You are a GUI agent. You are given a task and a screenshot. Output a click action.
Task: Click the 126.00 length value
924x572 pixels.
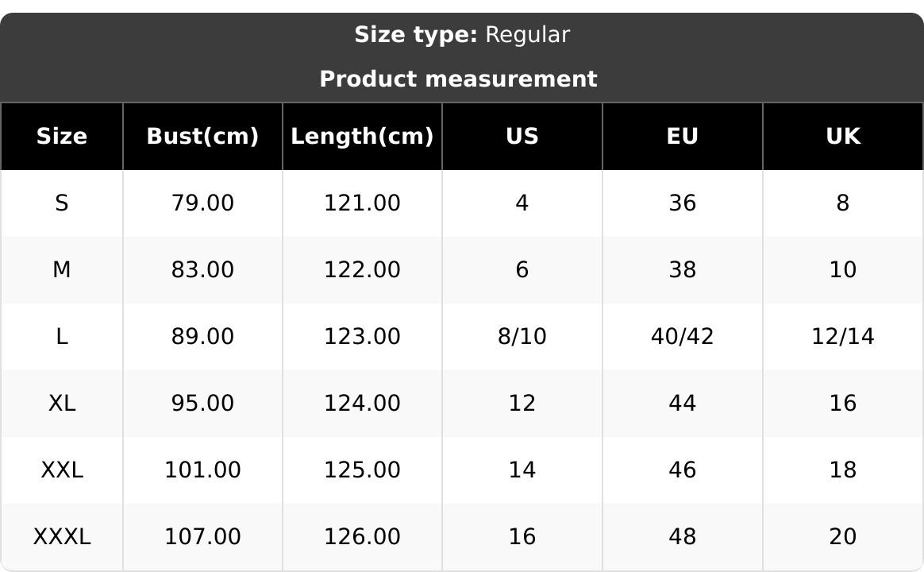pos(362,537)
